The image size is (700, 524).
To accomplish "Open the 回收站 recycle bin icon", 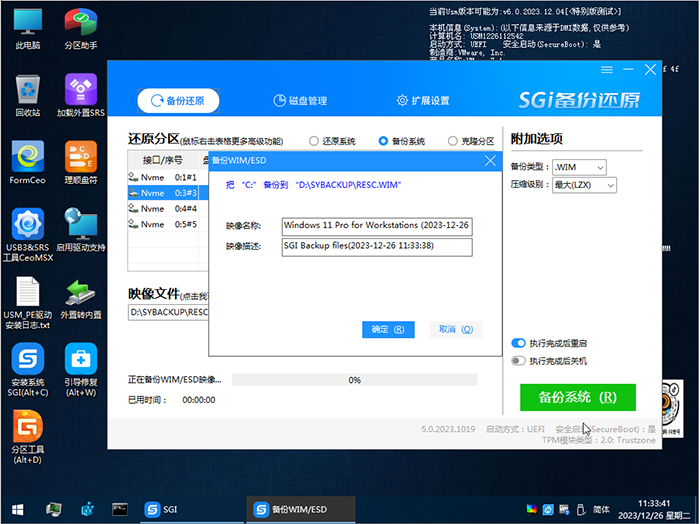I will [x=28, y=96].
